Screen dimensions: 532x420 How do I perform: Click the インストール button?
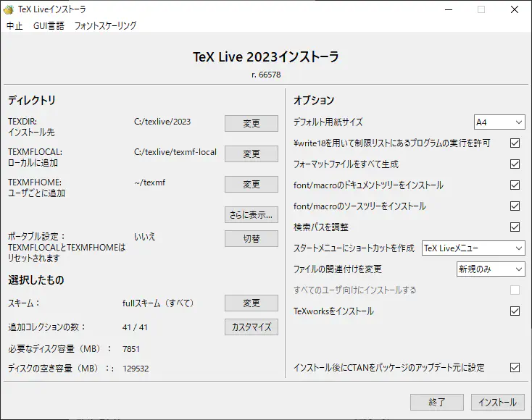(497, 402)
